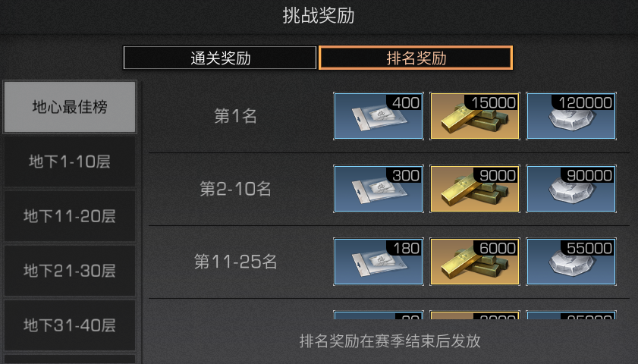Choose the 地下21-30层 sidebar entry
638x364 pixels.
coord(70,271)
